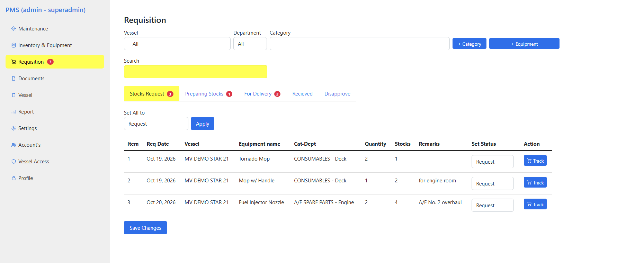Click the red badge beside sidebar Requisition
644x263 pixels.
50,62
